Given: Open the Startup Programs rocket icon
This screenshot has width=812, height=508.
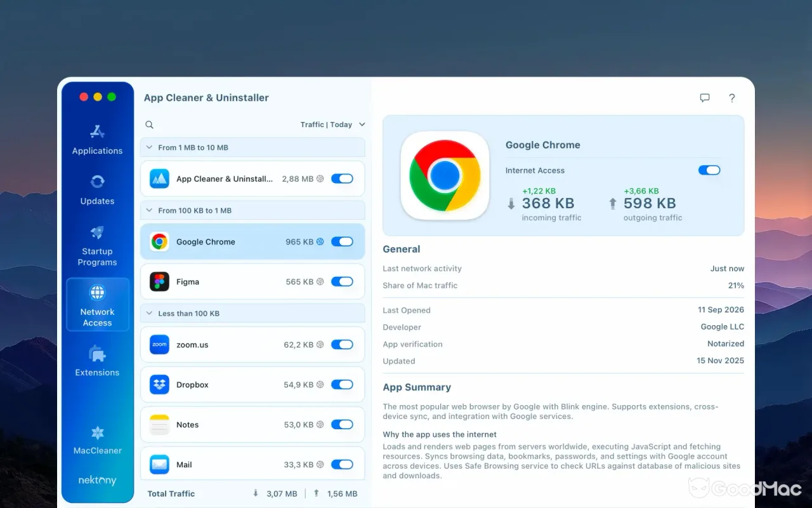Looking at the screenshot, I should tap(97, 232).
